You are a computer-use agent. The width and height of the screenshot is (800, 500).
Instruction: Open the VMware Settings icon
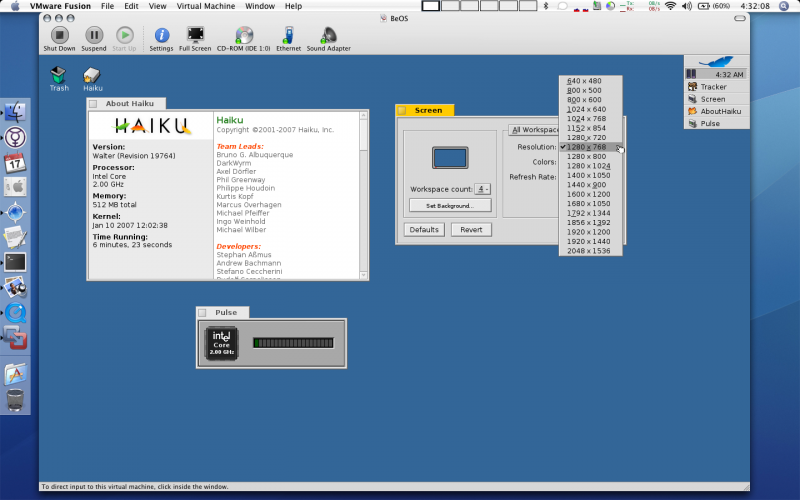click(x=162, y=35)
